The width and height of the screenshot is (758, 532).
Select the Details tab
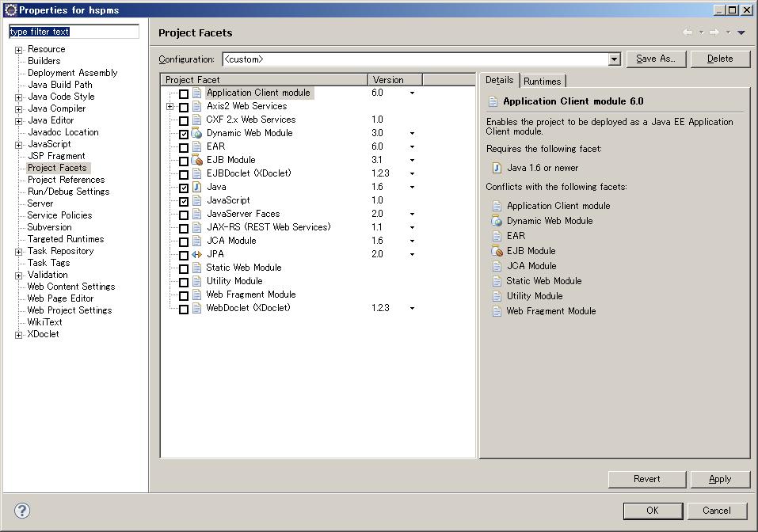pyautogui.click(x=499, y=80)
